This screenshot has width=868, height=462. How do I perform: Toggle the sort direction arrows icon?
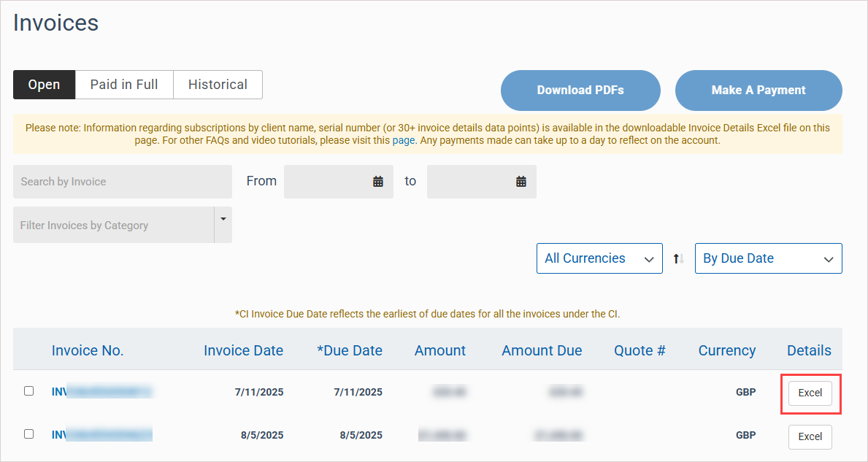[678, 258]
